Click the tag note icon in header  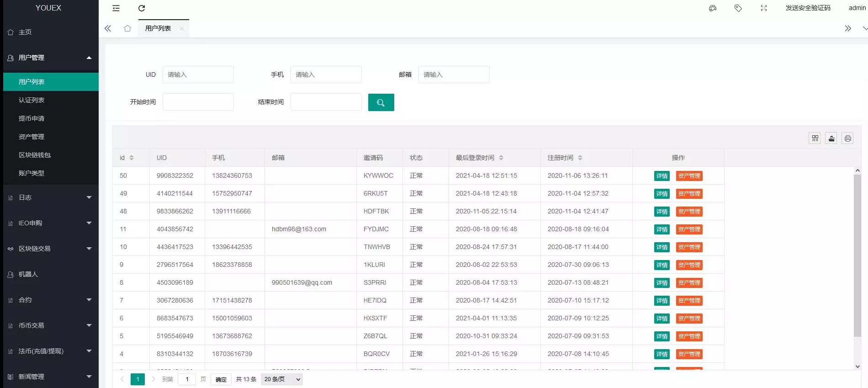pyautogui.click(x=738, y=8)
